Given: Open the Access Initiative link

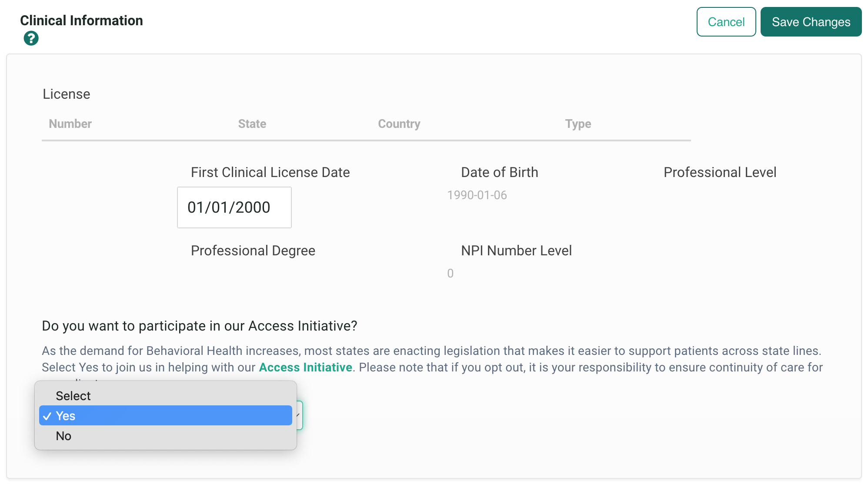Looking at the screenshot, I should coord(305,367).
